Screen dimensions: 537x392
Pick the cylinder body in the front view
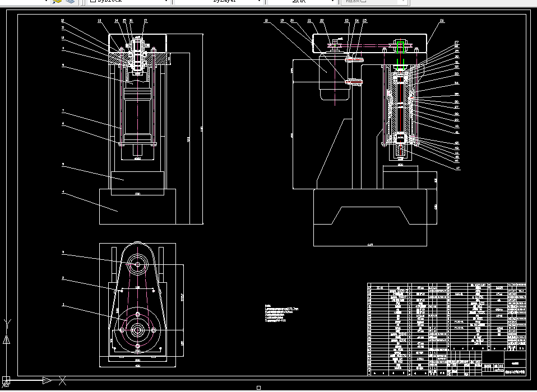pos(138,116)
